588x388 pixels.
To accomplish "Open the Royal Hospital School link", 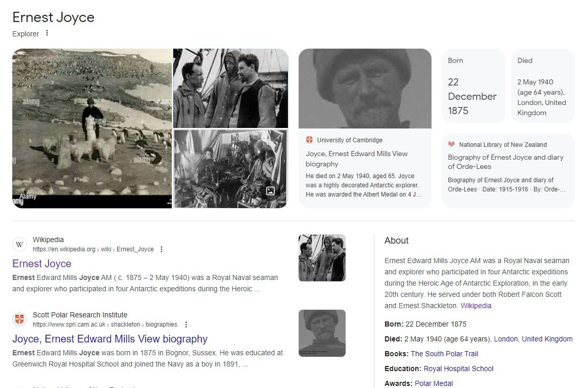I will [x=458, y=369].
